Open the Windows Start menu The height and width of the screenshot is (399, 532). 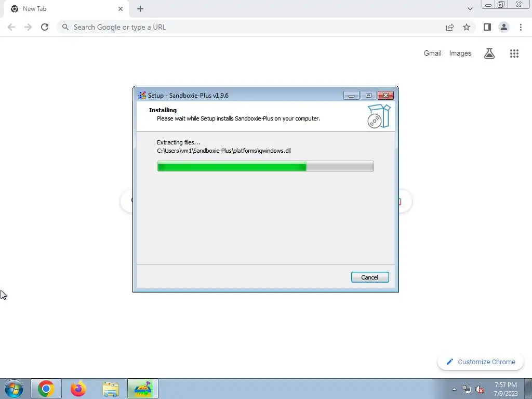click(14, 389)
